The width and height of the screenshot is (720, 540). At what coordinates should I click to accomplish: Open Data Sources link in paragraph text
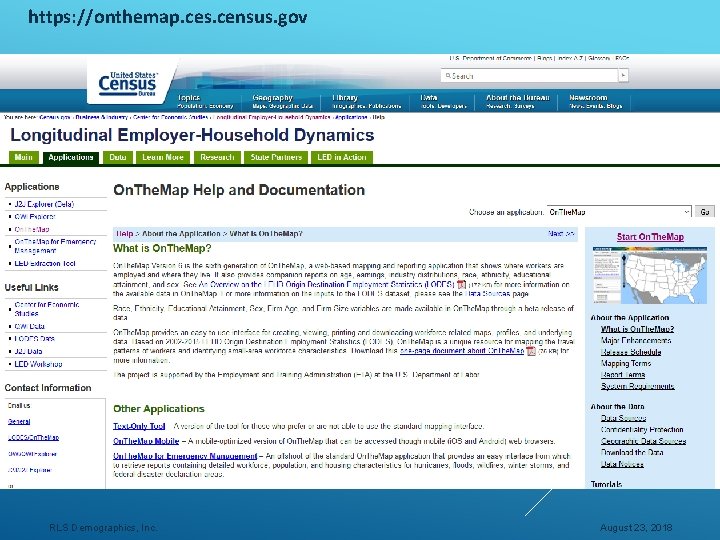click(x=487, y=294)
